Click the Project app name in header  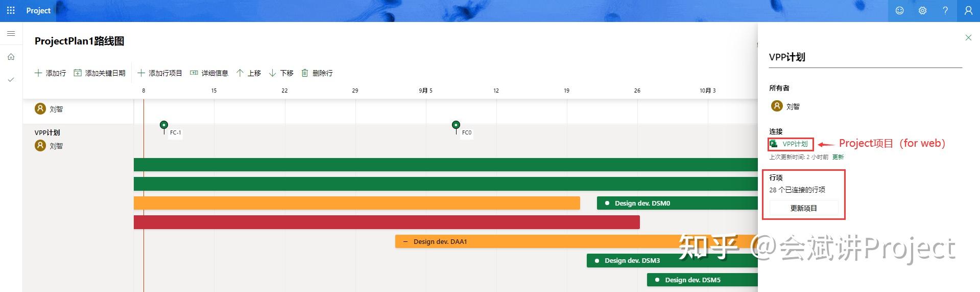pos(38,10)
